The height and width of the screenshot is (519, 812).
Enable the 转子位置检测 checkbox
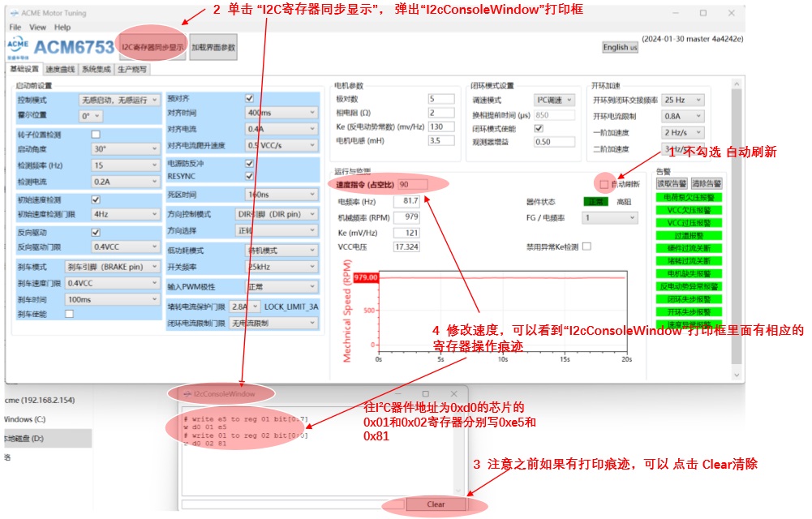tap(96, 135)
